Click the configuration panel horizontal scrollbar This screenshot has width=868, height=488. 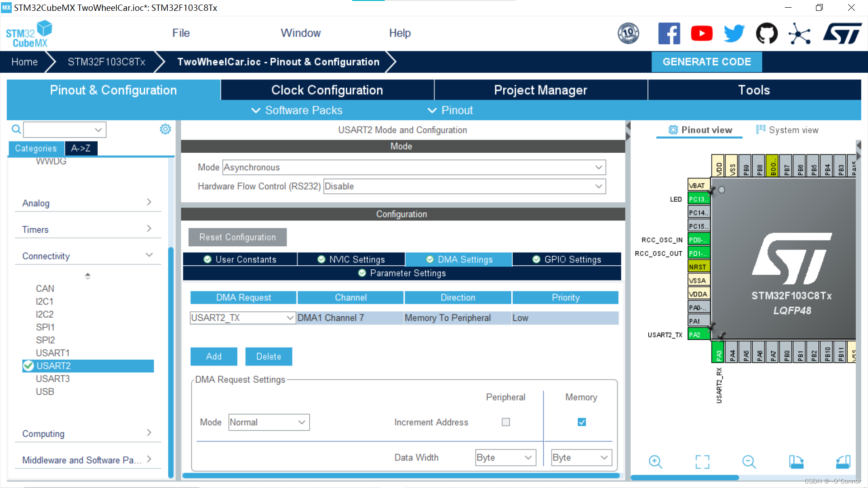401,475
